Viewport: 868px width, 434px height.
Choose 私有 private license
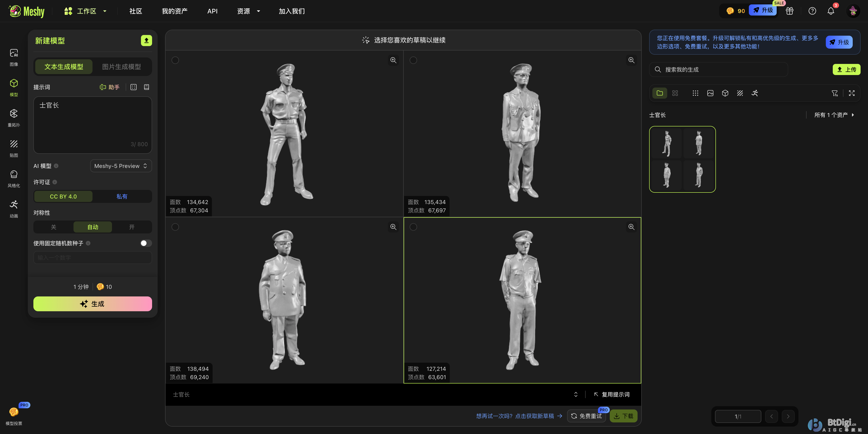[122, 196]
